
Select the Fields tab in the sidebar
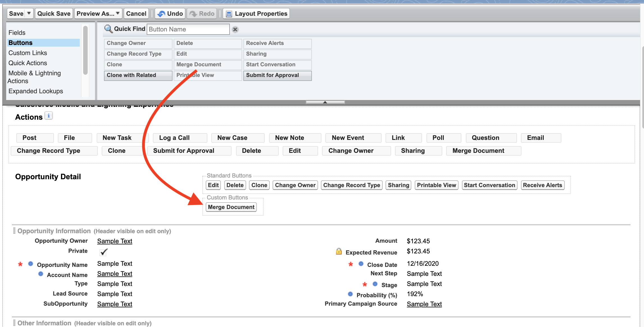click(x=17, y=33)
